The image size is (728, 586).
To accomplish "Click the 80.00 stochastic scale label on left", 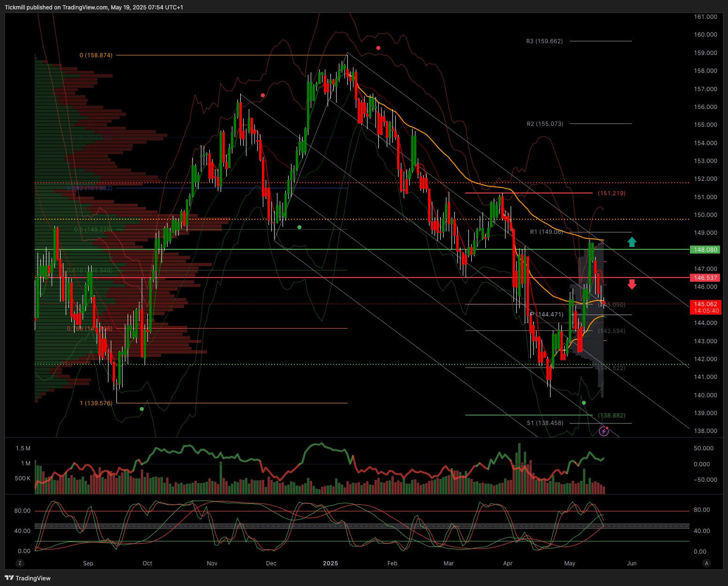I will (22, 511).
